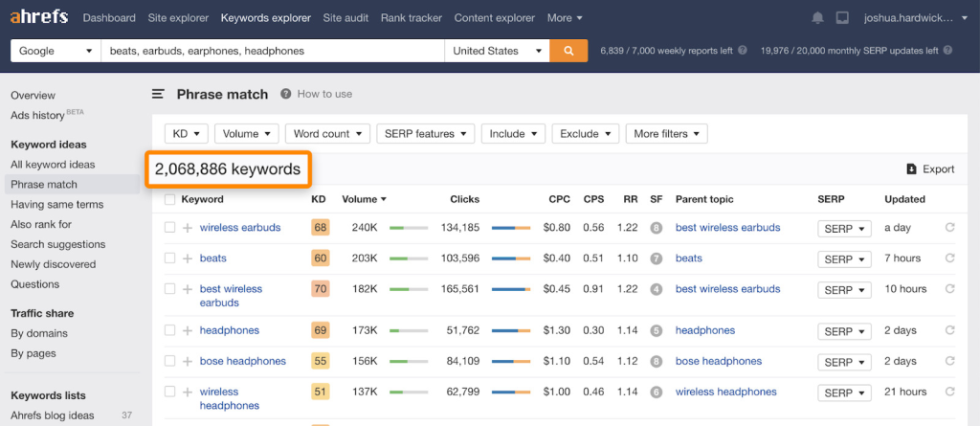Image resolution: width=980 pixels, height=426 pixels.
Task: Open the notifications bell icon
Action: pyautogui.click(x=817, y=17)
